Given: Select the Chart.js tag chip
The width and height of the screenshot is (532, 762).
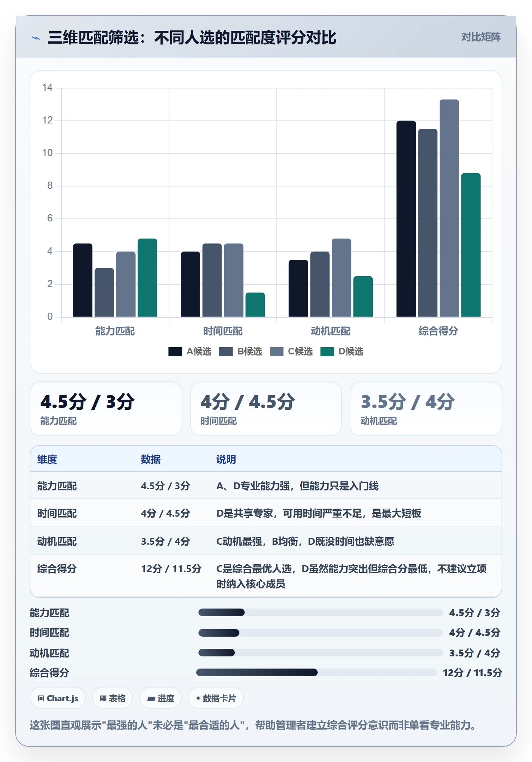Looking at the screenshot, I should coord(58,698).
